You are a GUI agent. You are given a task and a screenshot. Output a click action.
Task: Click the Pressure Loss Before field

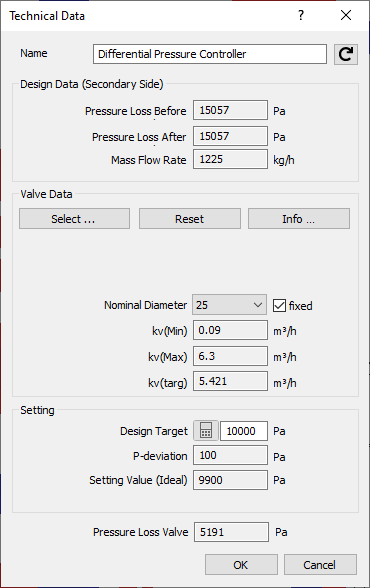tap(230, 110)
